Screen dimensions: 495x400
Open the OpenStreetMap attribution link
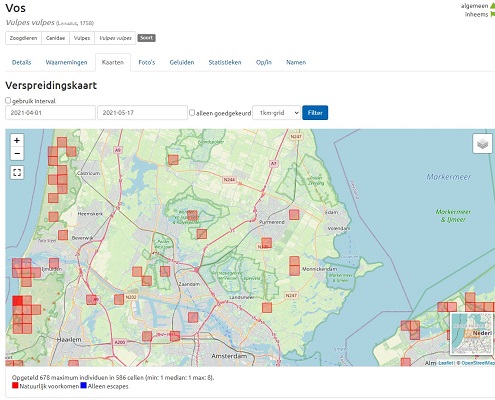pyautogui.click(x=478, y=363)
